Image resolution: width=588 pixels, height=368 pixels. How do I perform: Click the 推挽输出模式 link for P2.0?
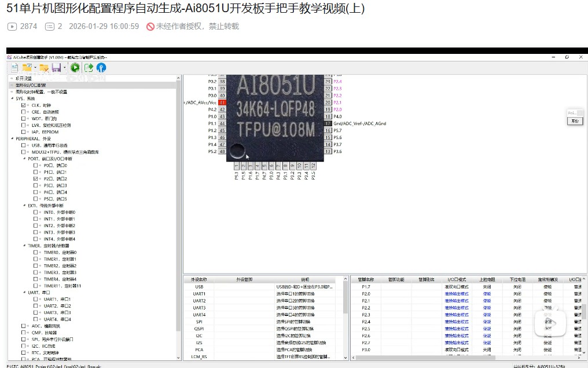point(457,294)
